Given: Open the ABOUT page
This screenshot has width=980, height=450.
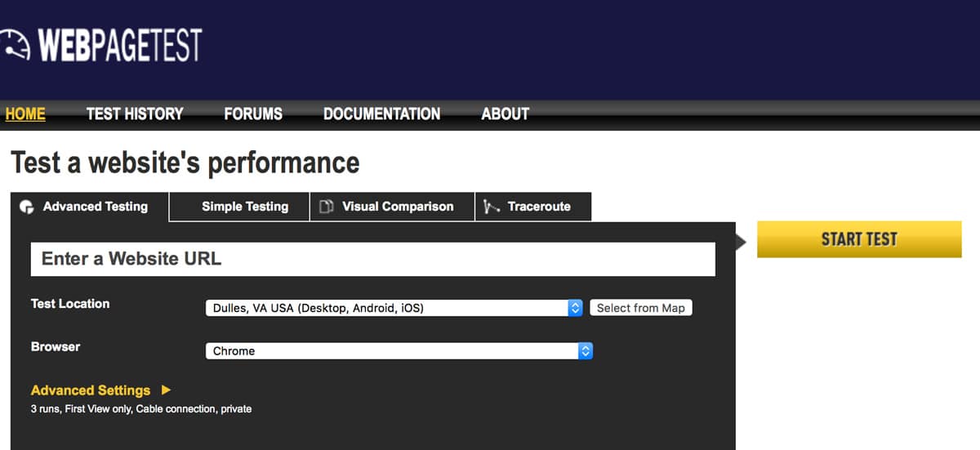Looking at the screenshot, I should pyautogui.click(x=505, y=114).
